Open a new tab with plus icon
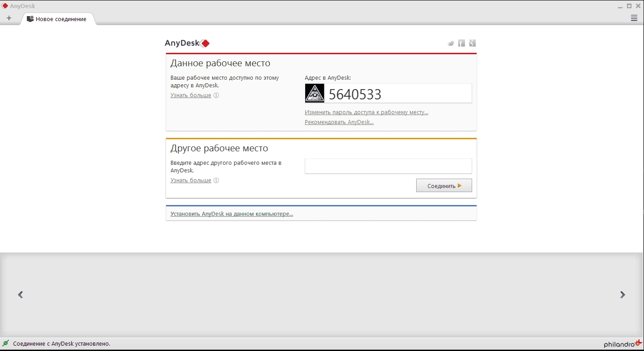 (9, 18)
